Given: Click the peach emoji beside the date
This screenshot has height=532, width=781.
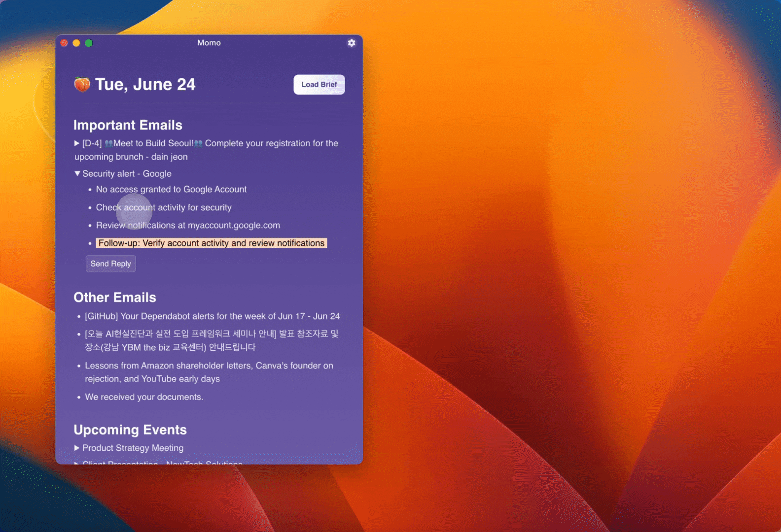Looking at the screenshot, I should 82,84.
